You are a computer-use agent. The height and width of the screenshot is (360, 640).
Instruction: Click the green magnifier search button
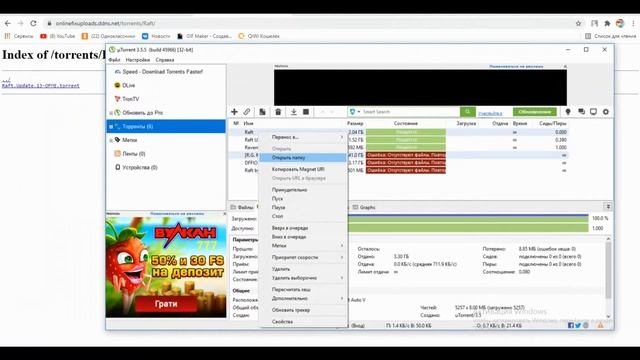click(467, 111)
